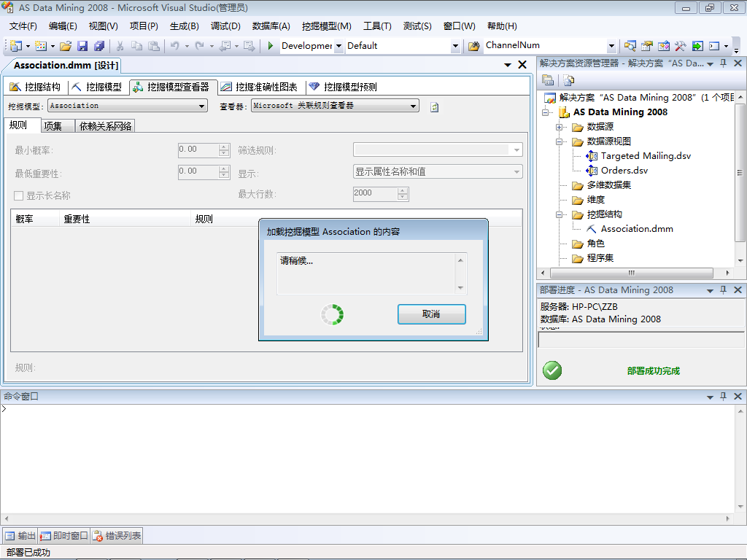
Task: Click the Undo toolbar icon
Action: point(175,46)
